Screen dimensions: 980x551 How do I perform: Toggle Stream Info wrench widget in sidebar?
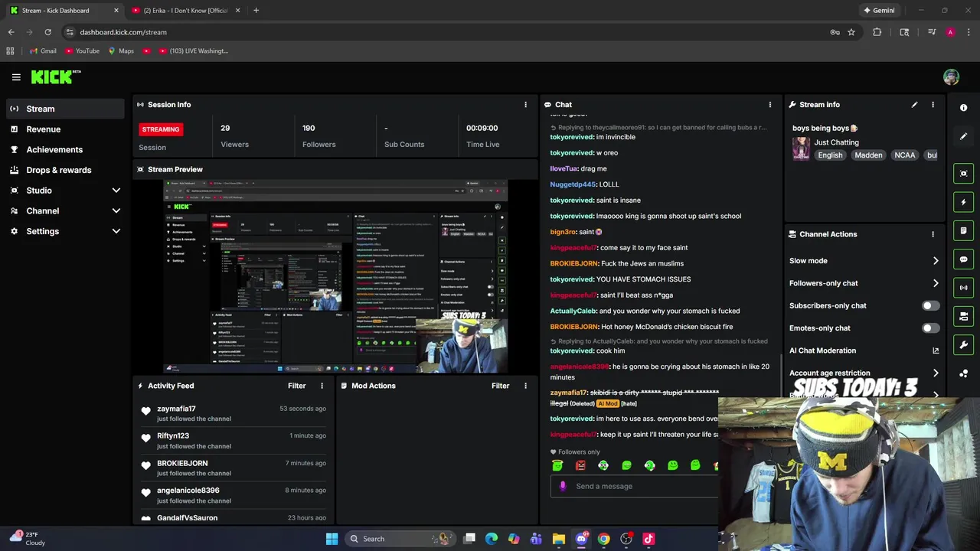point(964,344)
